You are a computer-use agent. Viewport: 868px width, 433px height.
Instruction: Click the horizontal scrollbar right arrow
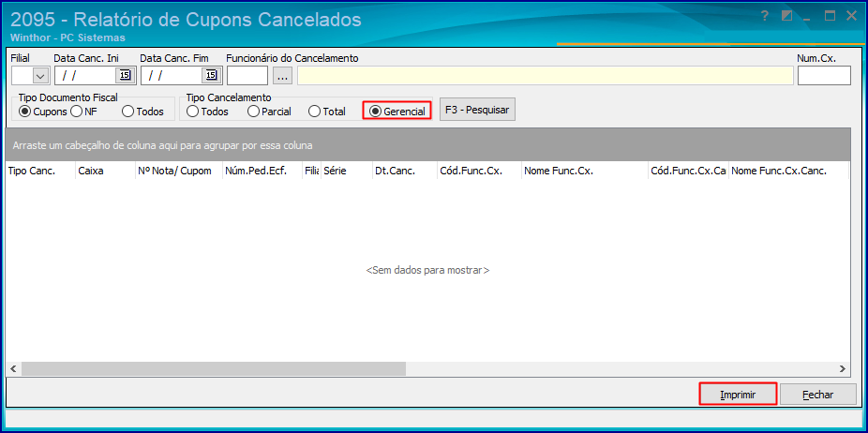(842, 368)
